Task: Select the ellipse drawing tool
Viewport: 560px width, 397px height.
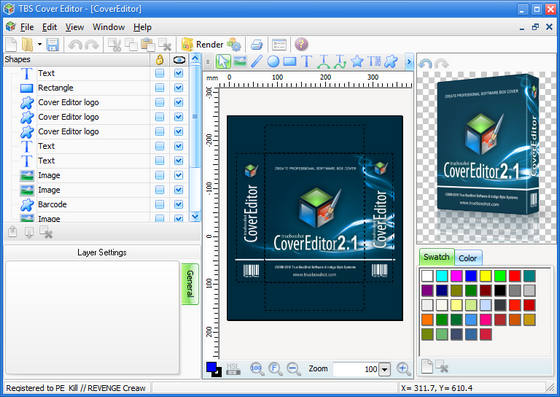Action: (273, 61)
